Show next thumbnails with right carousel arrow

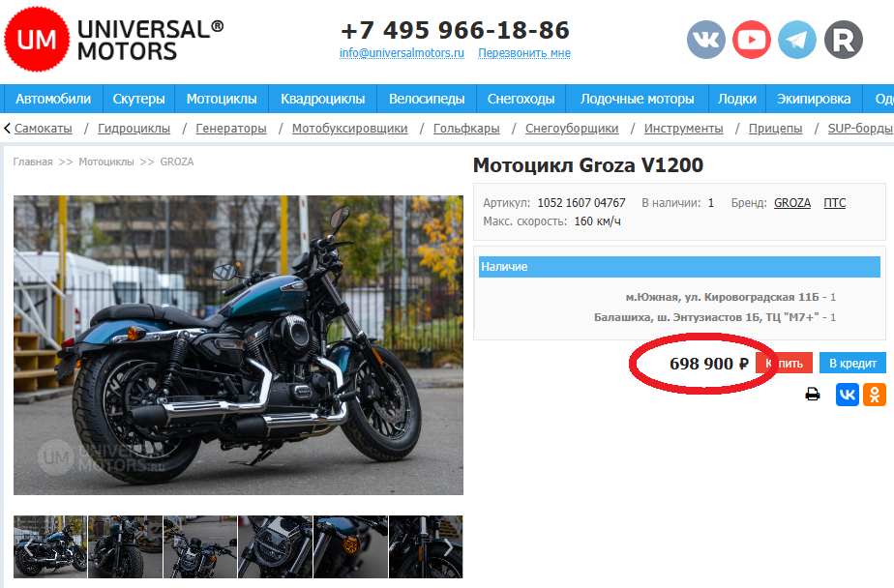449,547
